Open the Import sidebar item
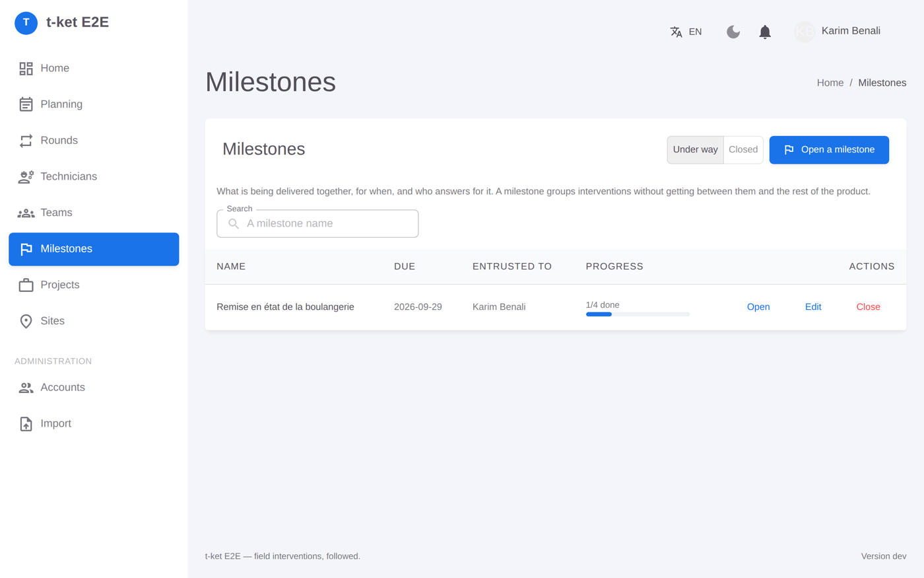The image size is (924, 578). (x=94, y=423)
